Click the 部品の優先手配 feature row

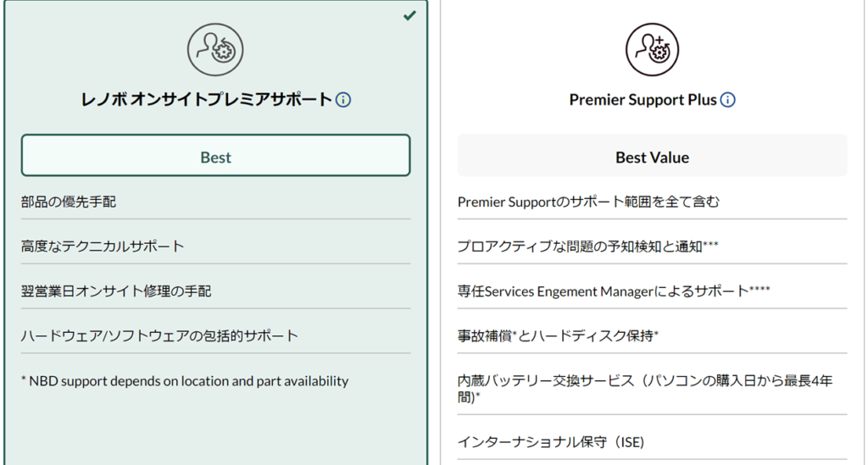pyautogui.click(x=216, y=202)
